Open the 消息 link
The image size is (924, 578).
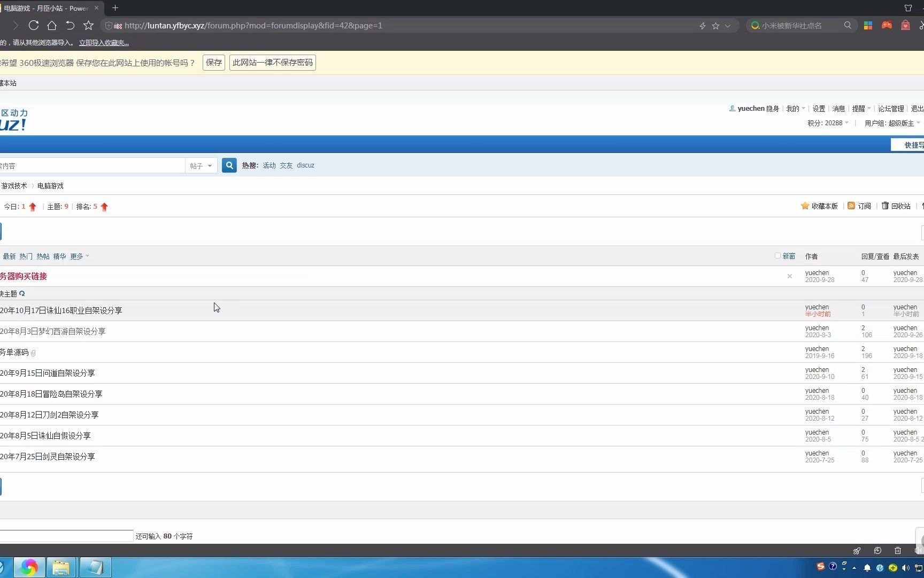tap(838, 109)
